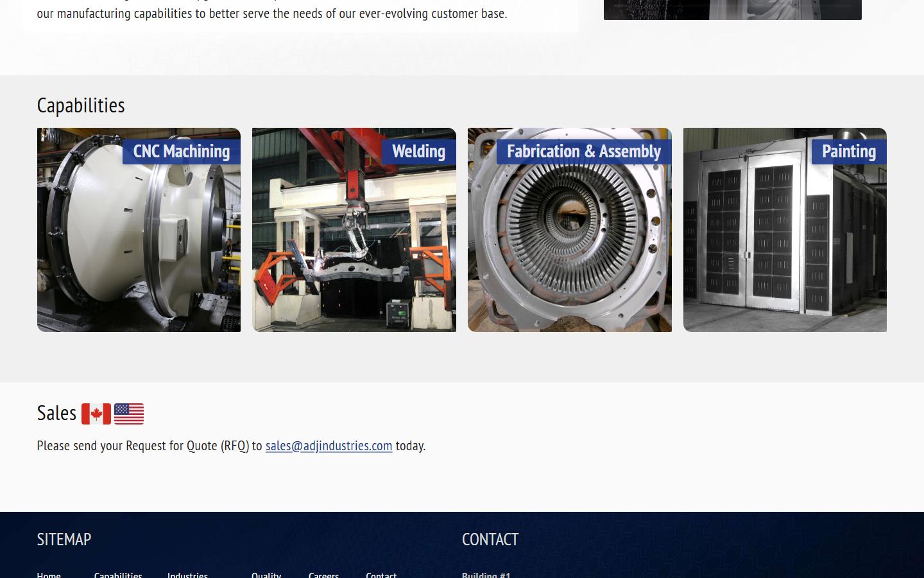This screenshot has width=924, height=578.
Task: Open the sales@adjindustries.com email link
Action: click(329, 446)
